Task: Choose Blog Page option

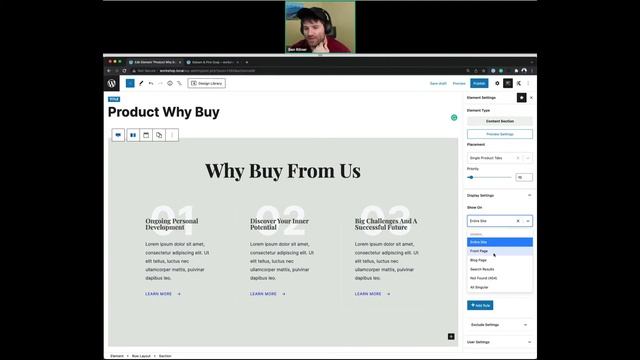Action: (x=500, y=260)
